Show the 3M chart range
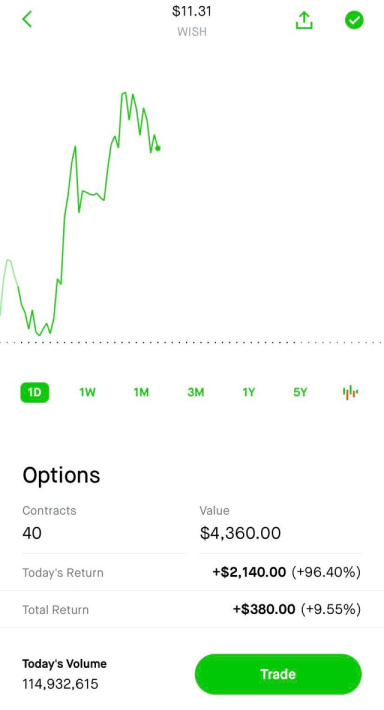The image size is (384, 710). [196, 392]
